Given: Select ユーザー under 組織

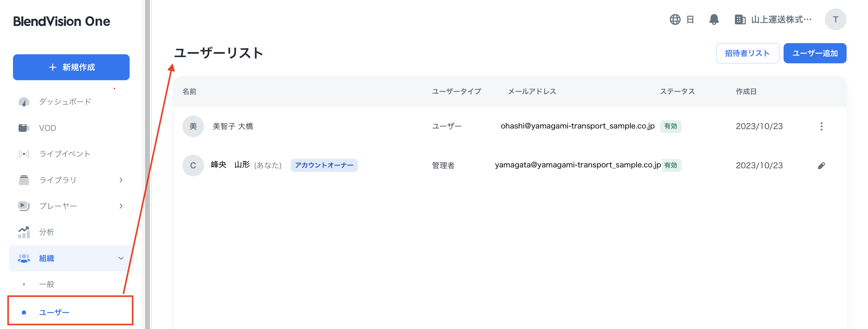Looking at the screenshot, I should (x=54, y=312).
